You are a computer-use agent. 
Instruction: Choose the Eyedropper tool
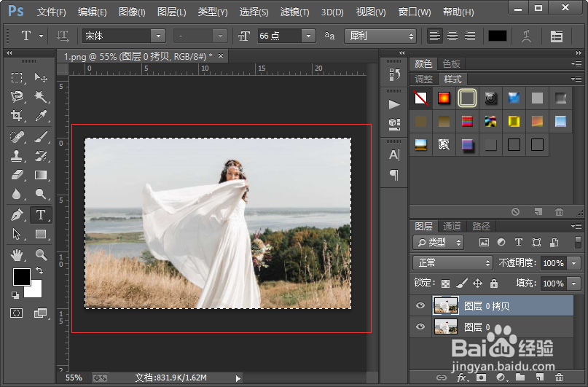point(41,116)
